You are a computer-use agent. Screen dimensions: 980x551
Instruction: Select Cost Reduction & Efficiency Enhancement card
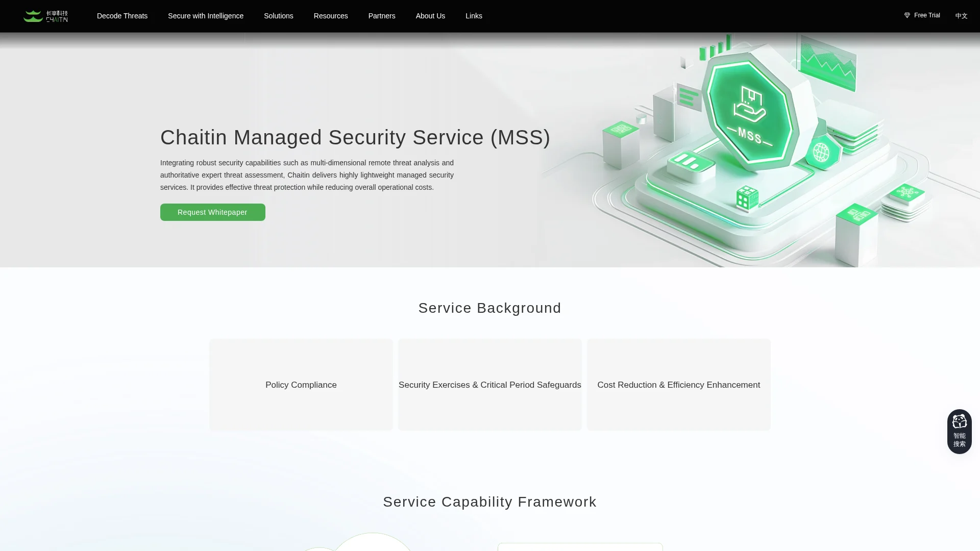point(679,385)
